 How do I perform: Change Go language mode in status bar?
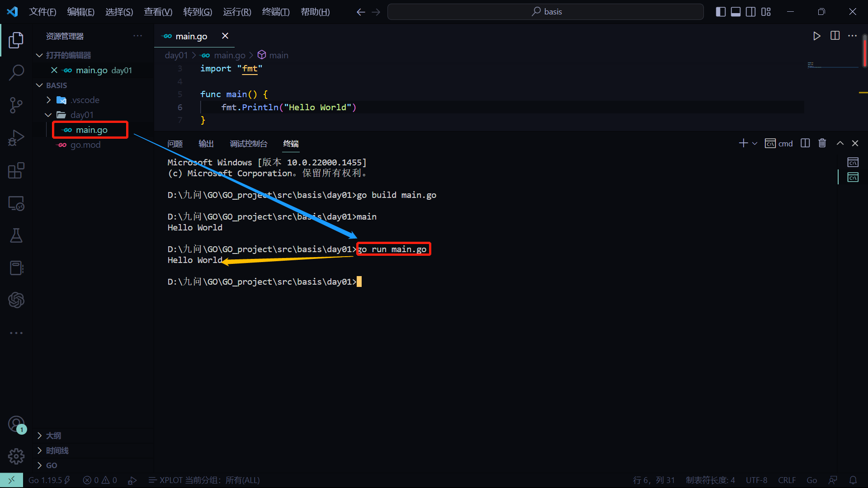coord(812,480)
